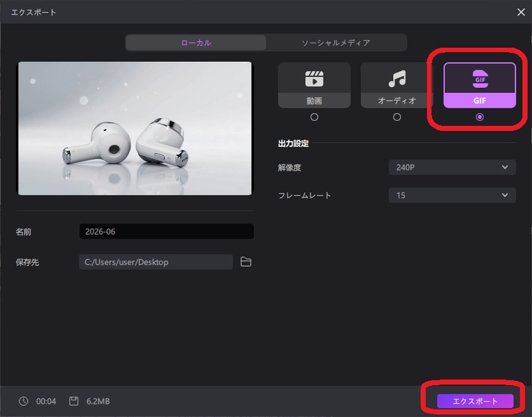The width and height of the screenshot is (532, 417).
Task: Open the フレームレート 15 dropdown
Action: pos(452,196)
